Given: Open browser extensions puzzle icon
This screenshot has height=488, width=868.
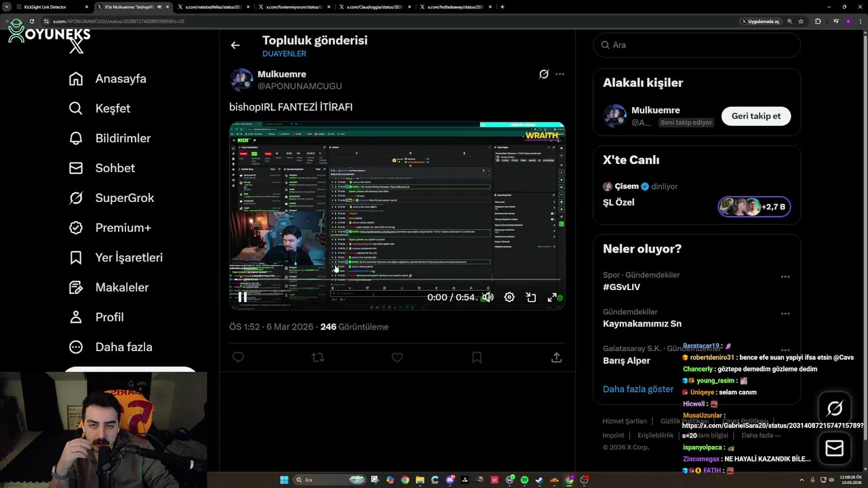Looking at the screenshot, I should pos(818,21).
